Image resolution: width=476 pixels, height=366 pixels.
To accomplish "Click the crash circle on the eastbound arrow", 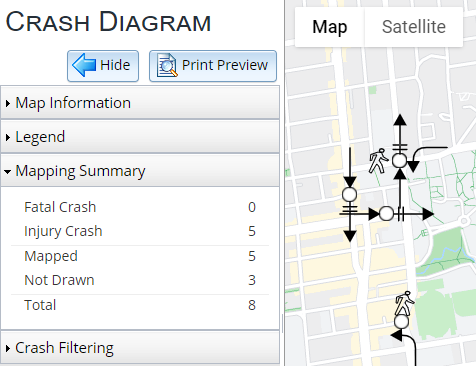I will (387, 214).
